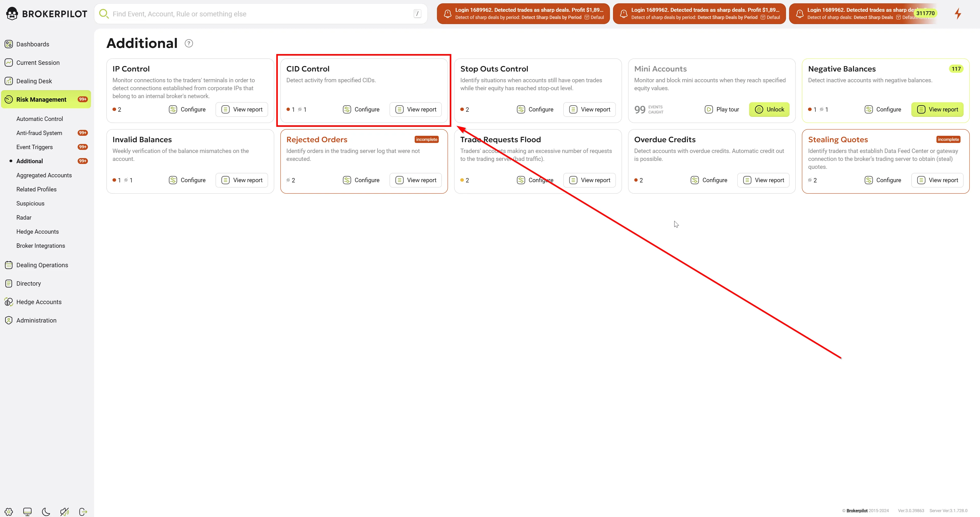The height and width of the screenshot is (517, 980).
Task: Configure Rejected Orders rule
Action: [361, 180]
